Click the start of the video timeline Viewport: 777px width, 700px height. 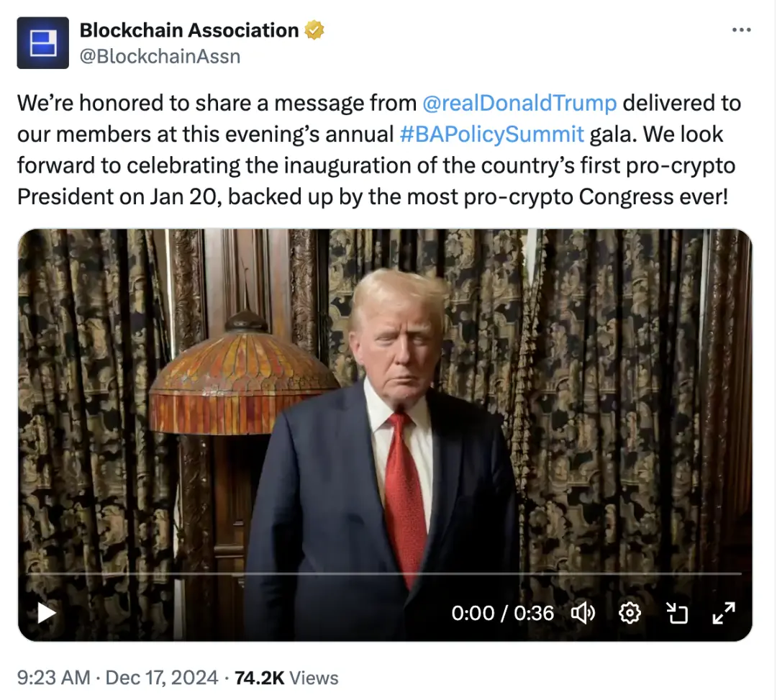(29, 573)
